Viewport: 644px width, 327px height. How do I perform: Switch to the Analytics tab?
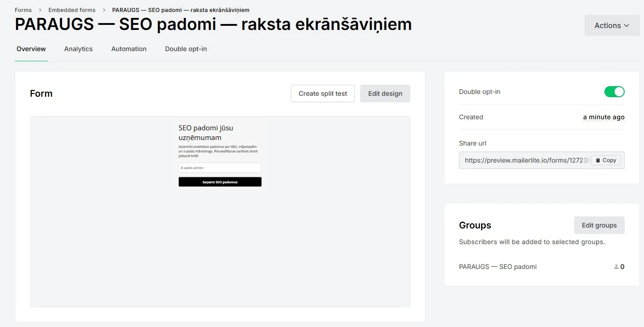[78, 49]
